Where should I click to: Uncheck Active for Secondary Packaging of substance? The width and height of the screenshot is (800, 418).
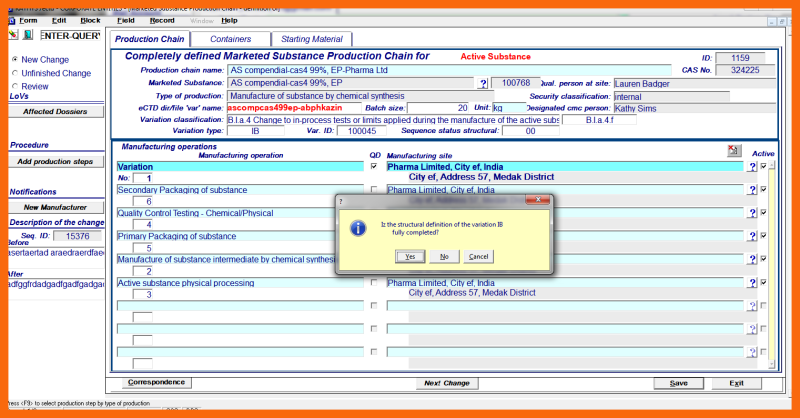(x=763, y=189)
